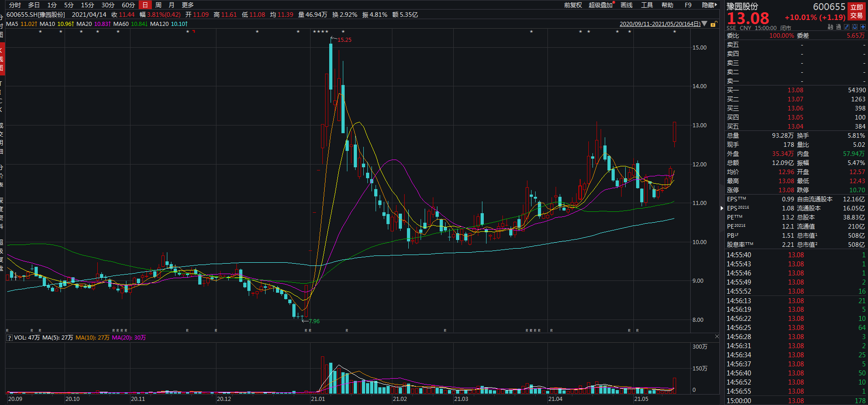Click the bell price alert icon

[x=855, y=27]
